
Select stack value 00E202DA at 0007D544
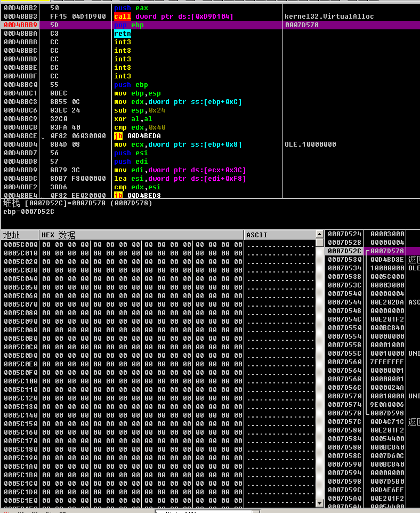click(387, 302)
